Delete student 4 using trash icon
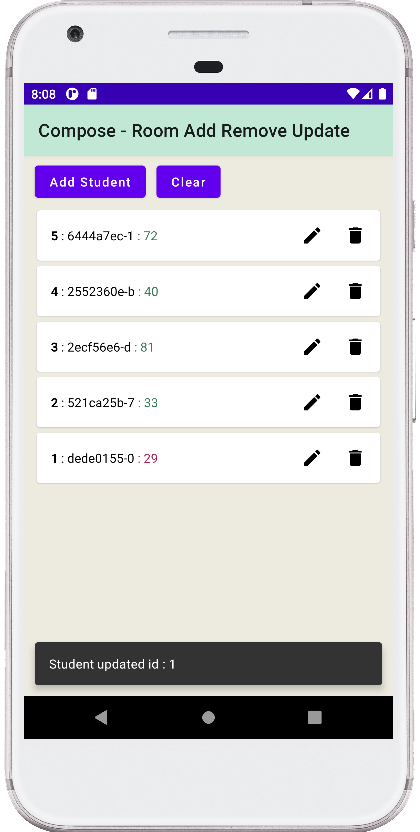This screenshot has width=420, height=832. tap(355, 291)
